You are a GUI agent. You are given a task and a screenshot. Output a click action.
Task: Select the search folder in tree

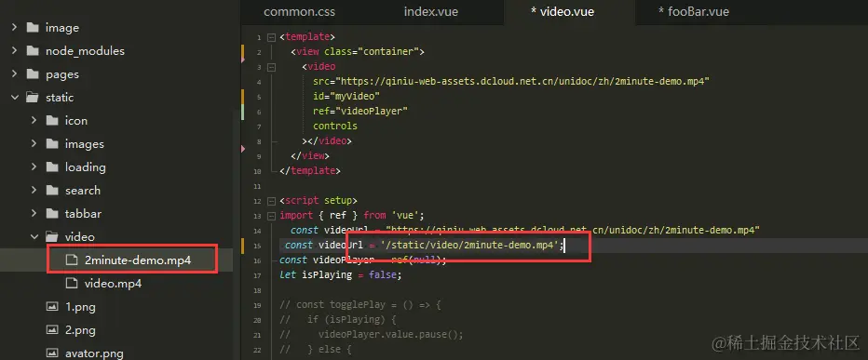pyautogui.click(x=83, y=190)
